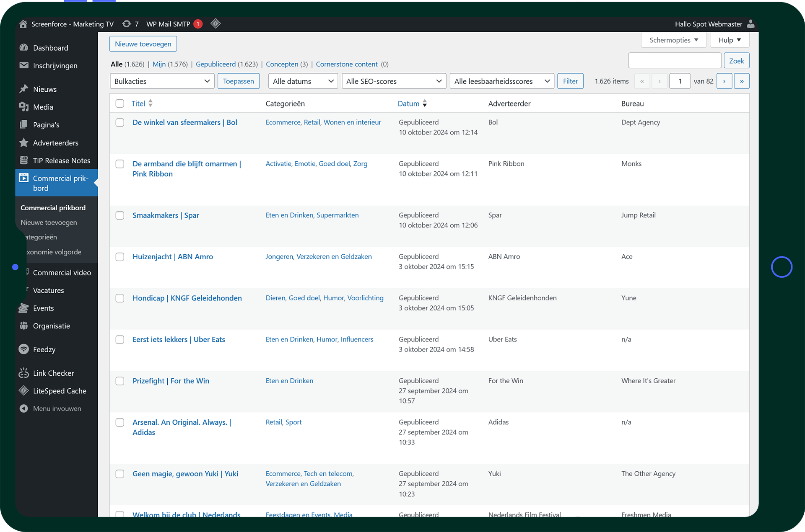
Task: Click the updates refresh icon in admin bar
Action: pos(126,24)
